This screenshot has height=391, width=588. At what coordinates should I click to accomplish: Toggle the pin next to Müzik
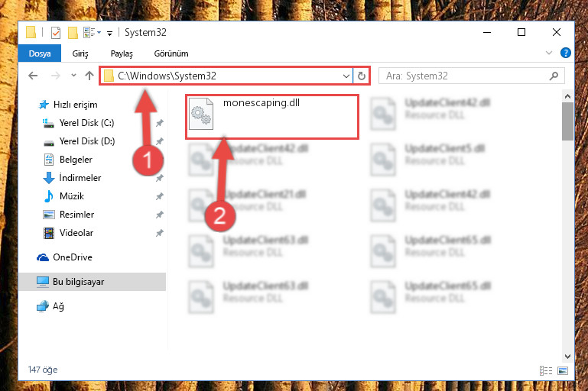[160, 196]
